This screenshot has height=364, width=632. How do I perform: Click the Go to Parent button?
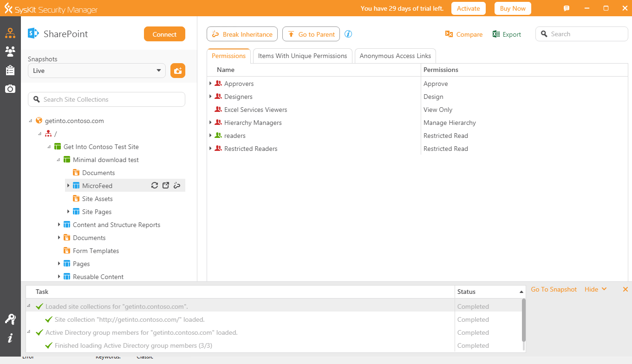tap(311, 34)
